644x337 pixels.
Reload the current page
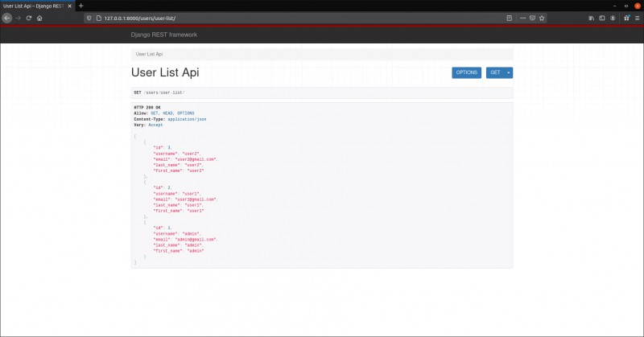[29, 18]
